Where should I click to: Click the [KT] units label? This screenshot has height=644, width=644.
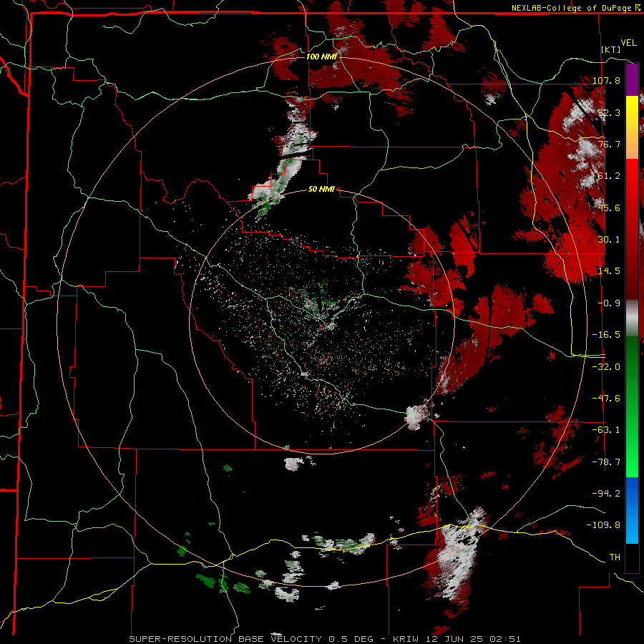coord(611,49)
